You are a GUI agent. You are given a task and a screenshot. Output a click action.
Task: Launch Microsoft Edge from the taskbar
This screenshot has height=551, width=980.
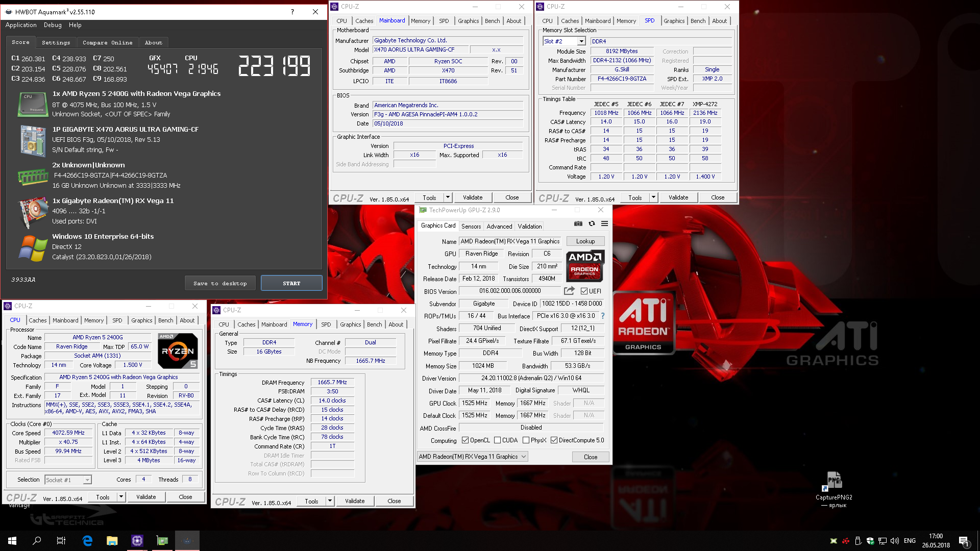click(87, 541)
